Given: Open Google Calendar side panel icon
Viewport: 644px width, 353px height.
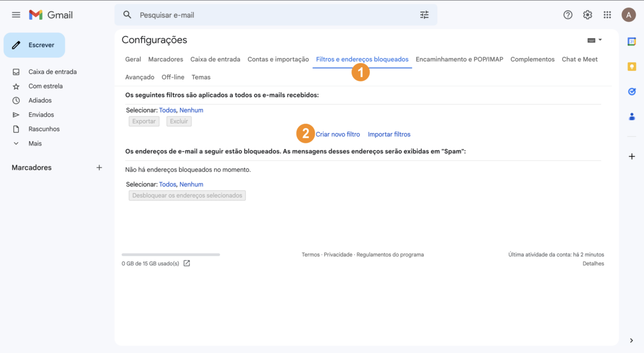Looking at the screenshot, I should pyautogui.click(x=632, y=42).
